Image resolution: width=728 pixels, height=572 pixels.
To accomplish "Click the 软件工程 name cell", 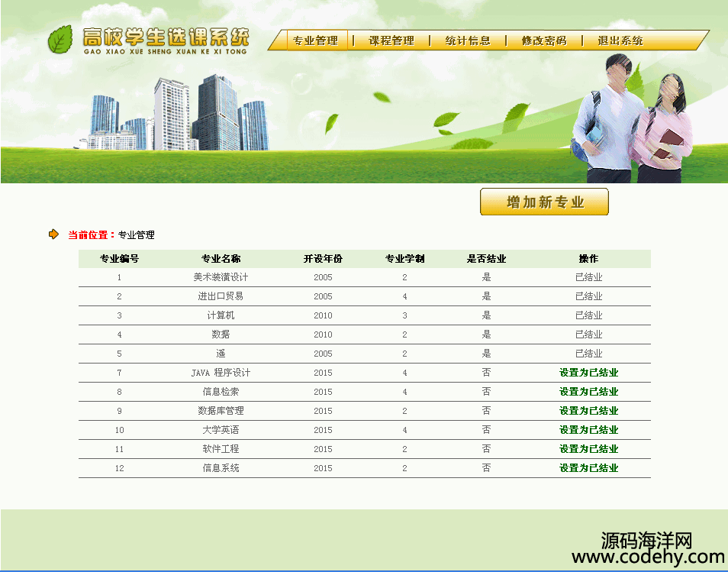I will pyautogui.click(x=221, y=449).
